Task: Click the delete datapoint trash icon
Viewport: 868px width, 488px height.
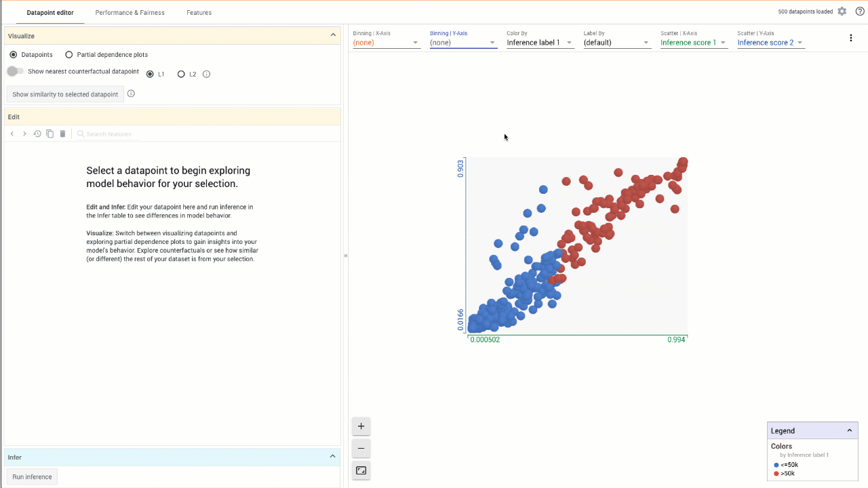Action: (x=62, y=134)
